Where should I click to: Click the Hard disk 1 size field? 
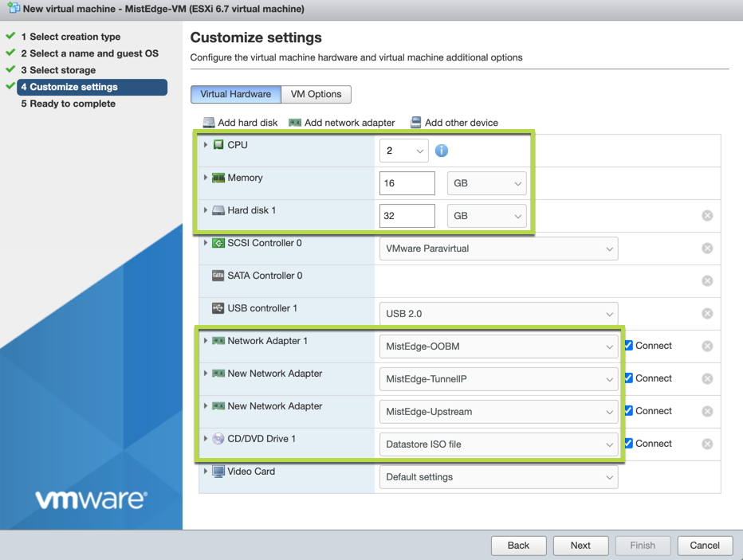pyautogui.click(x=407, y=216)
